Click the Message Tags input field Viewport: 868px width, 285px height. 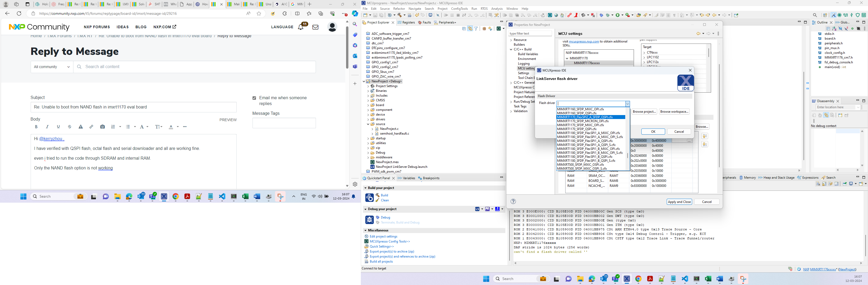coord(284,123)
